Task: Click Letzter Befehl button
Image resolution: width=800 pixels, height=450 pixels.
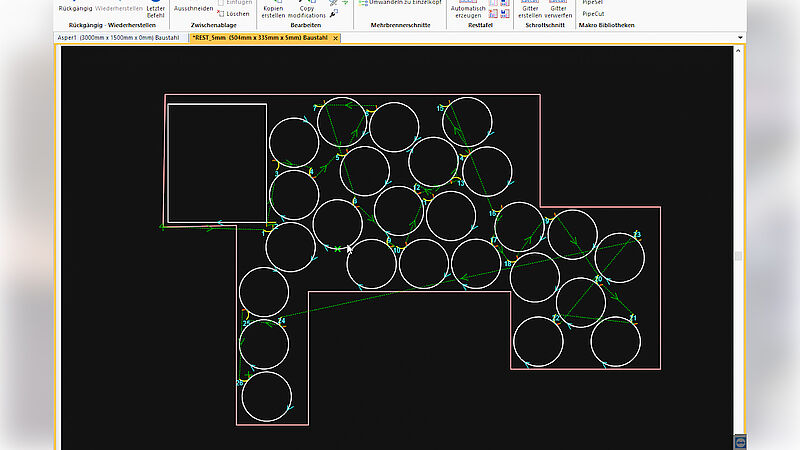Action: [x=156, y=9]
